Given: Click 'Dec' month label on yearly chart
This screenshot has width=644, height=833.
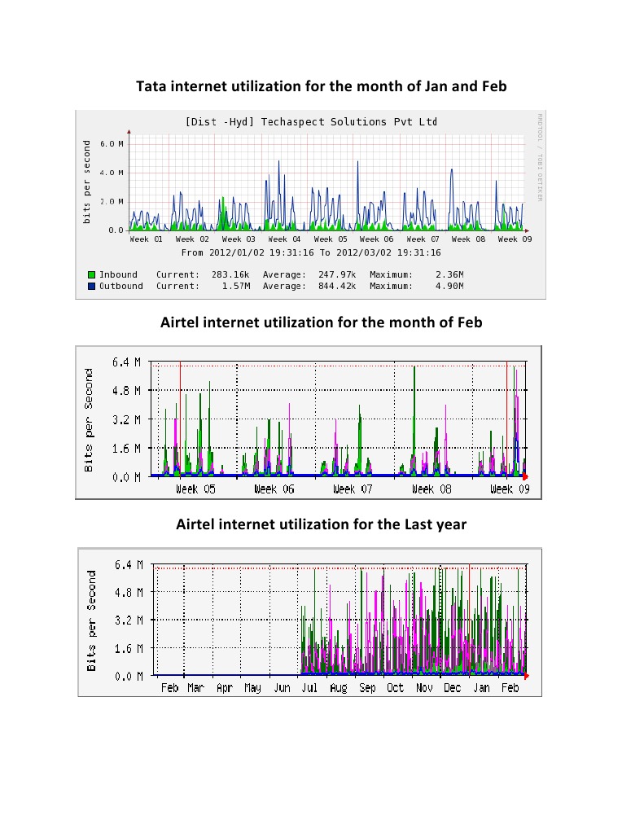Looking at the screenshot, I should [452, 687].
